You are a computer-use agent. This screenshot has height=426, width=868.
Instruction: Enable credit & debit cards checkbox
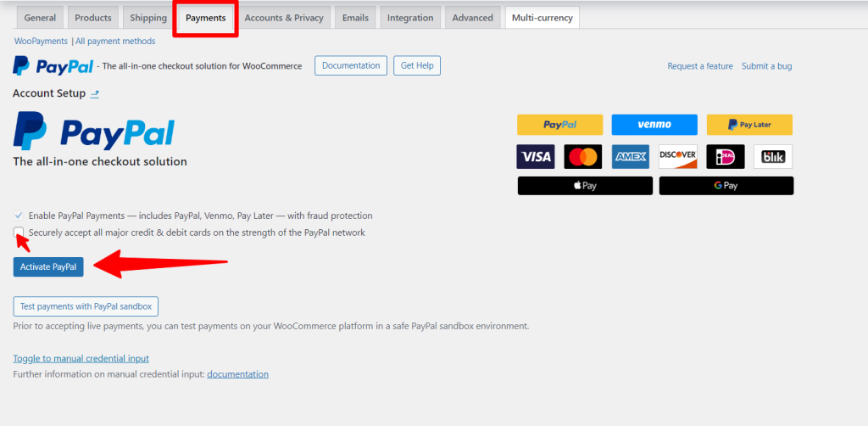coord(19,233)
